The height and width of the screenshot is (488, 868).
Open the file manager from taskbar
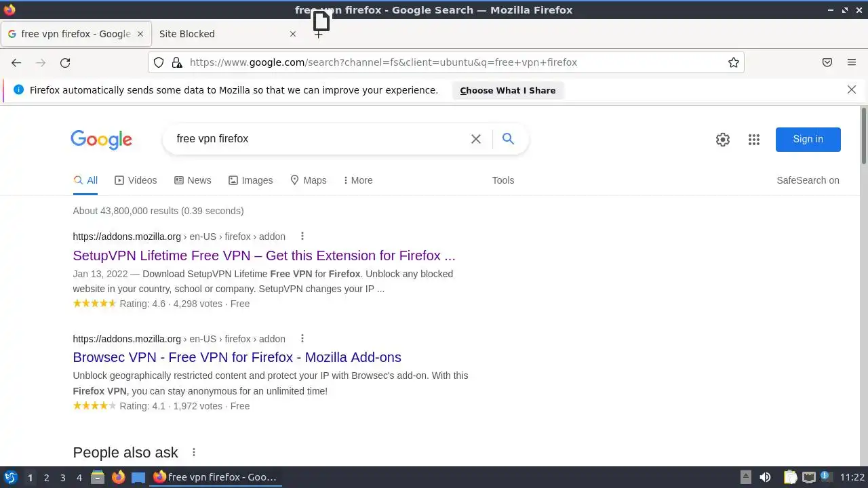pyautogui.click(x=98, y=477)
